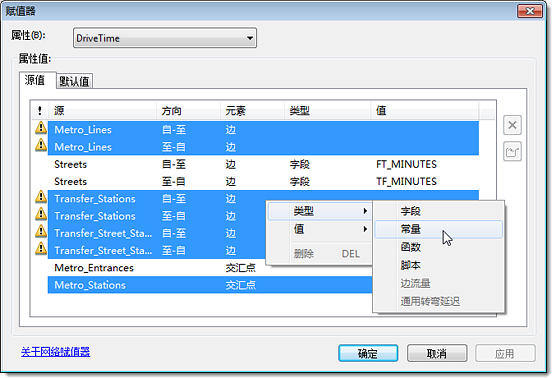Select 常量 from the type submenu
The height and width of the screenshot is (378, 552).
[438, 229]
